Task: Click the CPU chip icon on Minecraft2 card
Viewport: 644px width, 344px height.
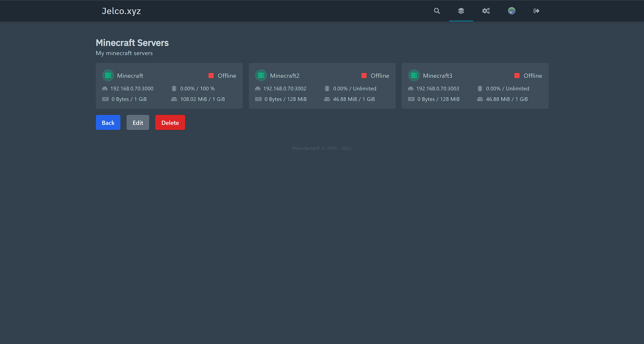Action: [x=327, y=89]
